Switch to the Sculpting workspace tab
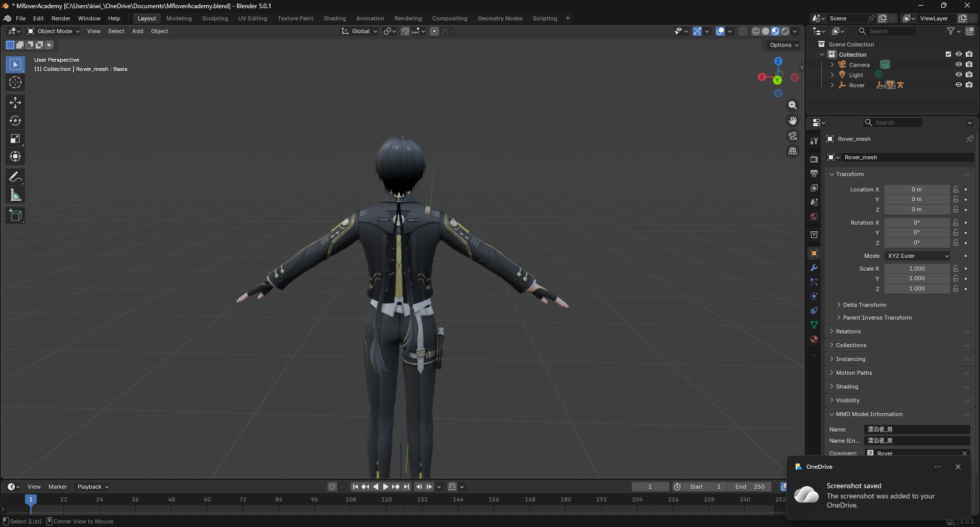Screen dimensions: 980x527 coord(215,18)
